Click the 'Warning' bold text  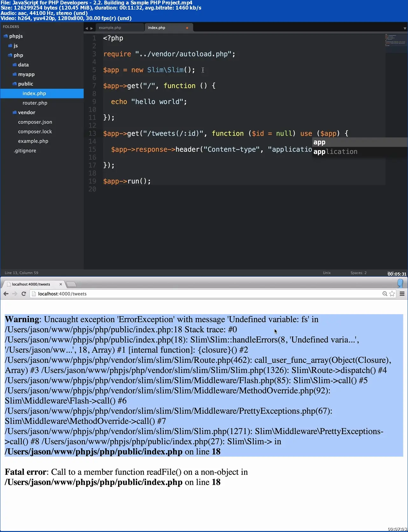click(22, 319)
